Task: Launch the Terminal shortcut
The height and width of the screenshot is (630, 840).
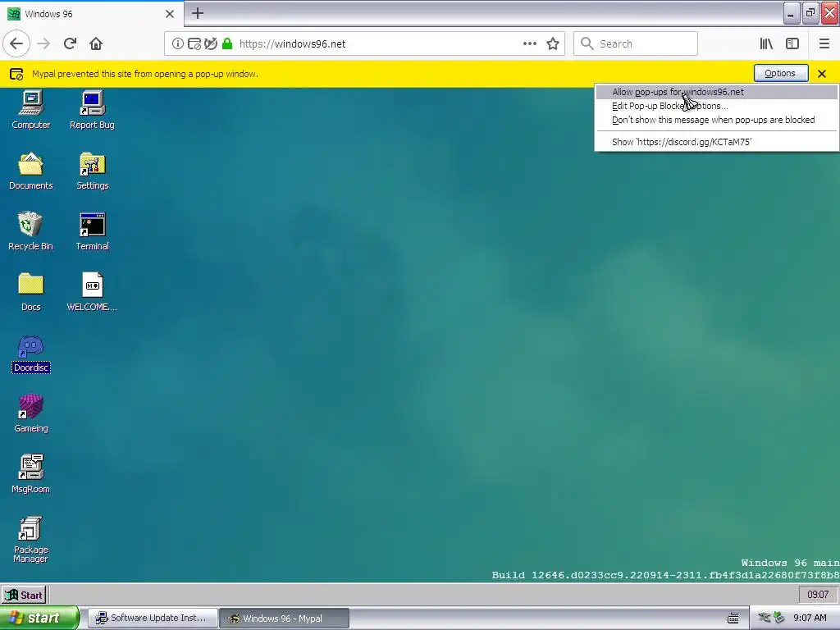Action: click(92, 231)
